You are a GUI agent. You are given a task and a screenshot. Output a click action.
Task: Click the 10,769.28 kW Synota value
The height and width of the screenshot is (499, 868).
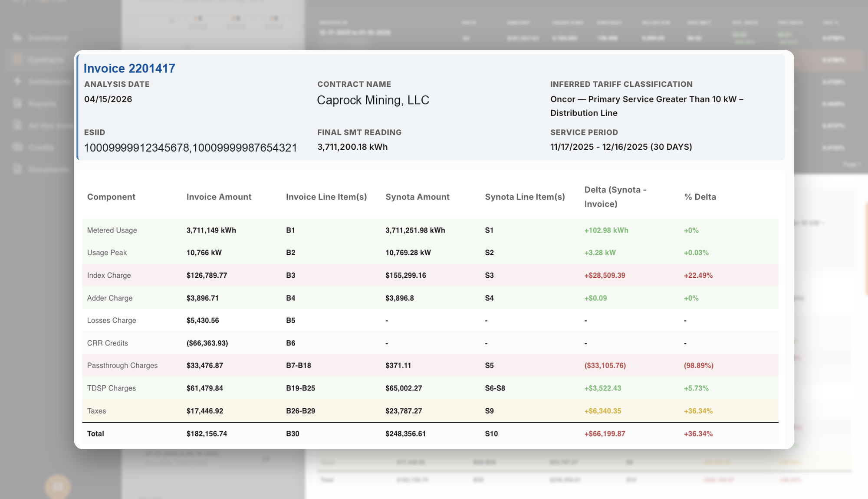[408, 253]
